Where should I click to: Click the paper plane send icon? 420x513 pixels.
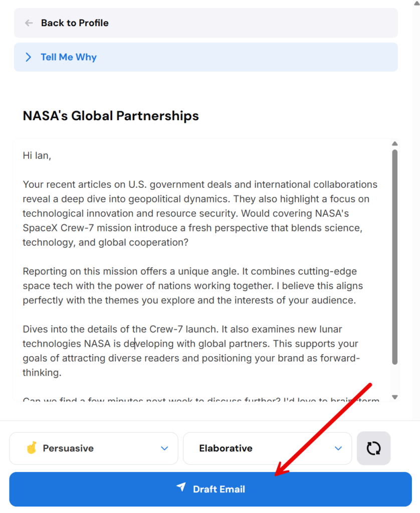click(181, 487)
